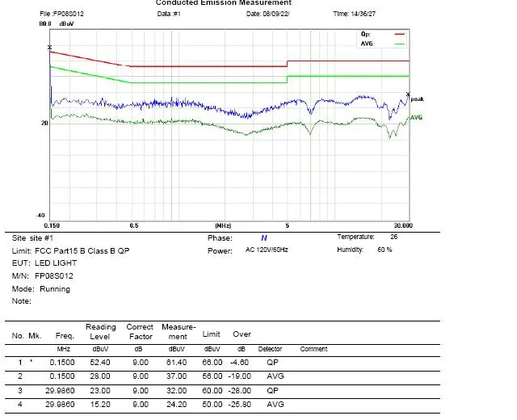Image resolution: width=517 pixels, height=420 pixels.
Task: Click the '20' y-axis label
Action: click(44, 123)
